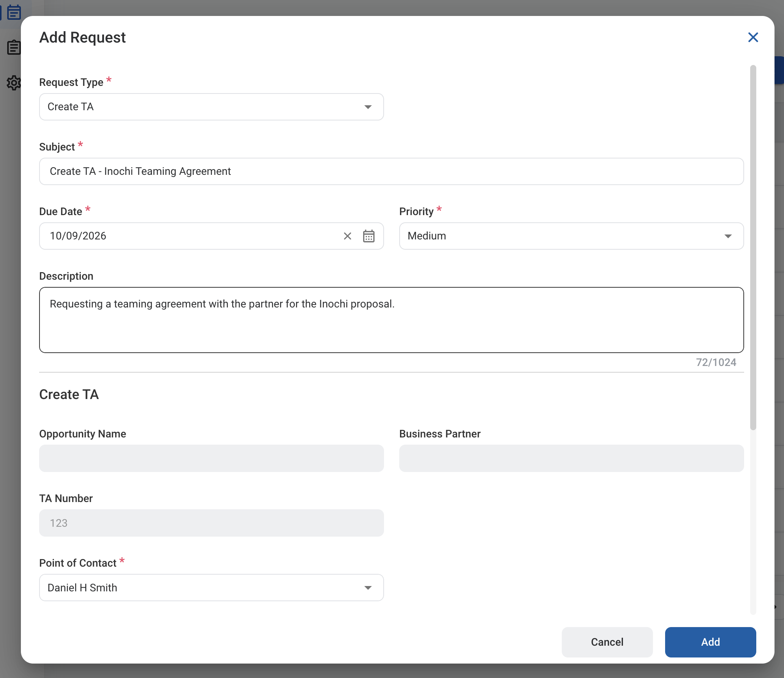Expand the Point of Contact dropdown

point(211,588)
